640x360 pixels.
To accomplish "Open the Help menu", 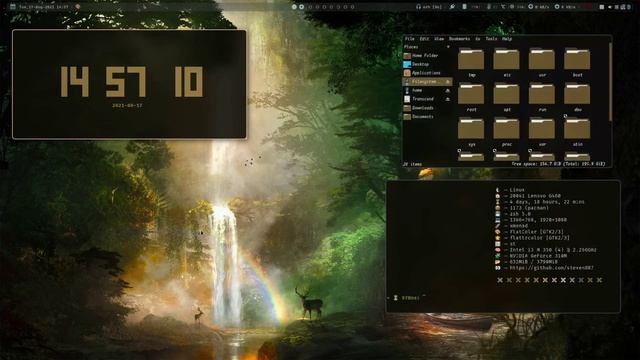I will click(507, 39).
